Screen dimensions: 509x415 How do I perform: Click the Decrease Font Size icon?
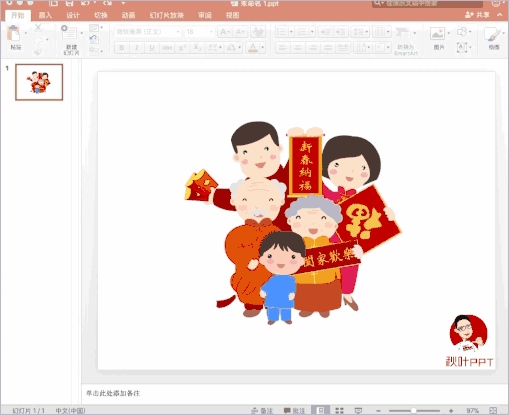click(x=240, y=32)
